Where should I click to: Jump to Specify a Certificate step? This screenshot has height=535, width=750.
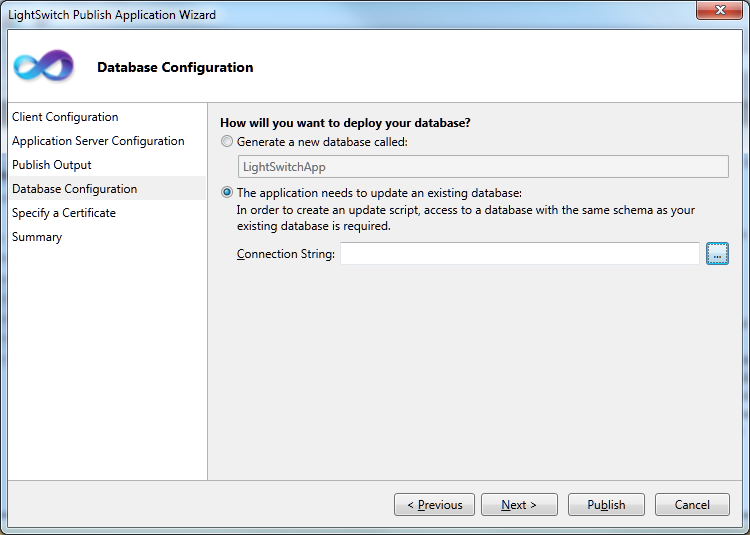pos(64,213)
